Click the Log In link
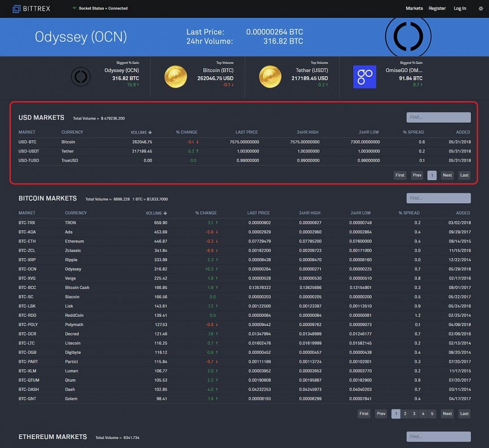 click(x=460, y=9)
